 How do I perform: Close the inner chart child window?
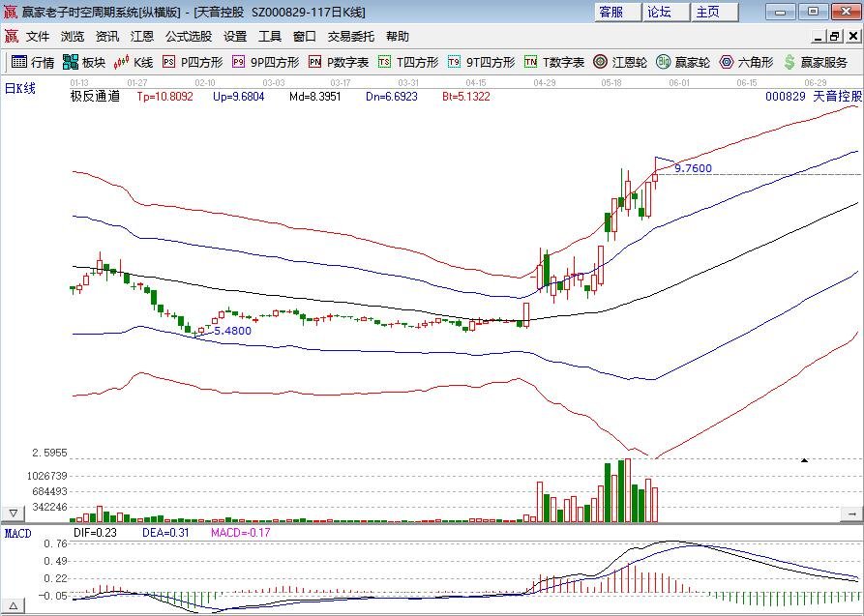[x=853, y=37]
